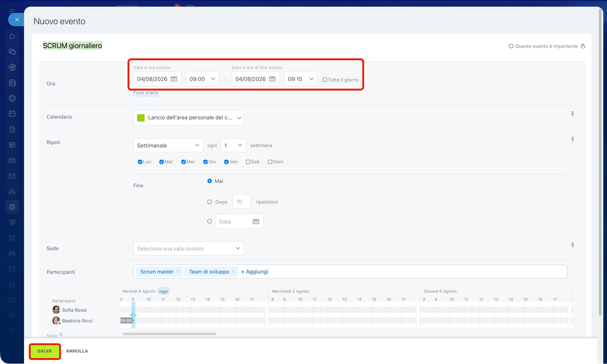Open the robot icon in sidebar
The height and width of the screenshot is (364, 607).
(12, 253)
